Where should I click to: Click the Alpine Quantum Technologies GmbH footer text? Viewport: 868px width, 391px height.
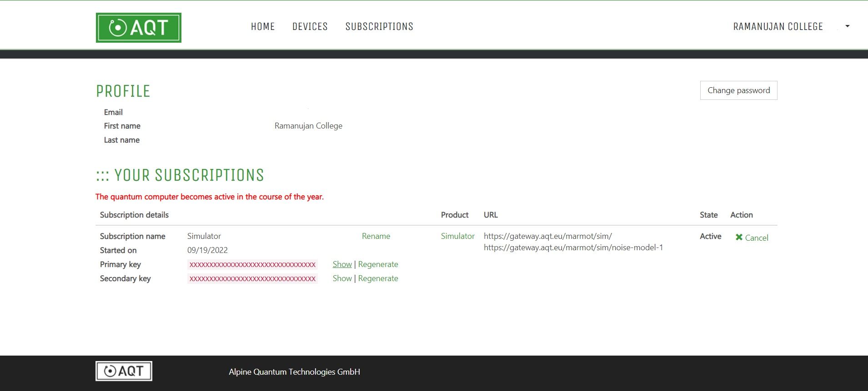tap(294, 371)
